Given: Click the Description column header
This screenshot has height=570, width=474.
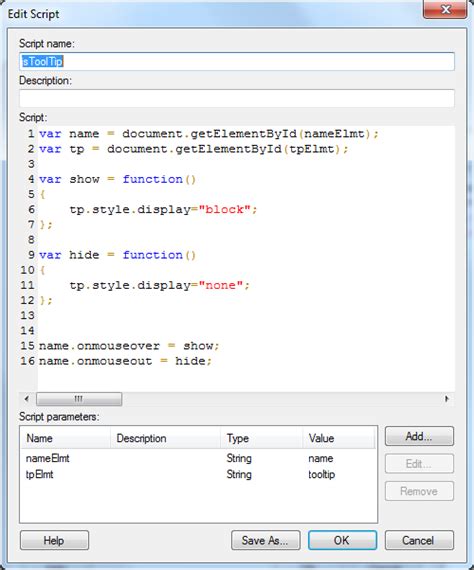Looking at the screenshot, I should 165,438.
